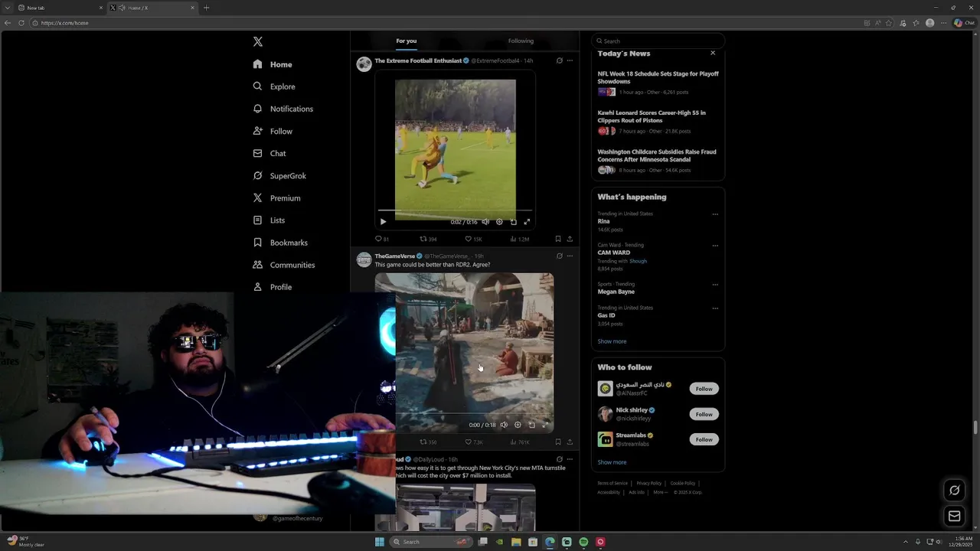
Task: Open Chat in the X sidebar
Action: pos(269,153)
